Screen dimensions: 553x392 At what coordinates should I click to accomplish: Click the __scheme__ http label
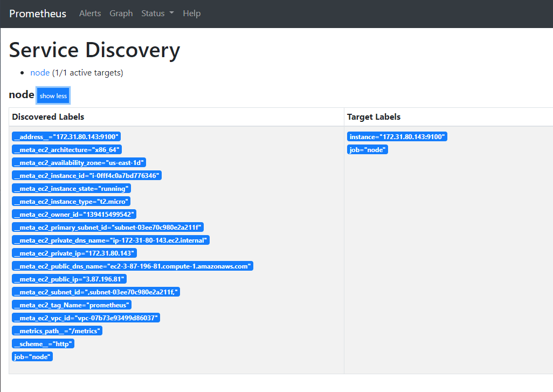[x=43, y=343]
